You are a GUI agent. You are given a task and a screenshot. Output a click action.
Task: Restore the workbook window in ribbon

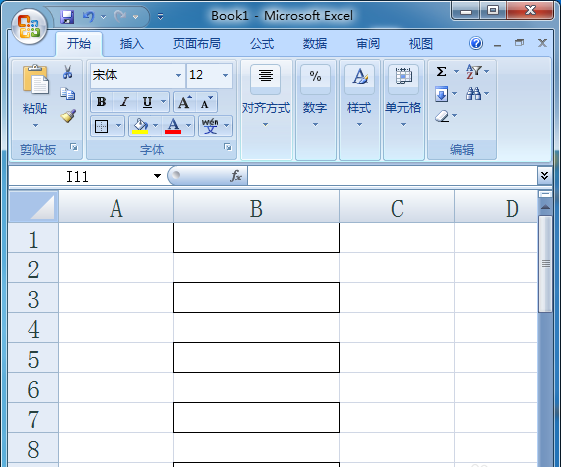pos(519,43)
